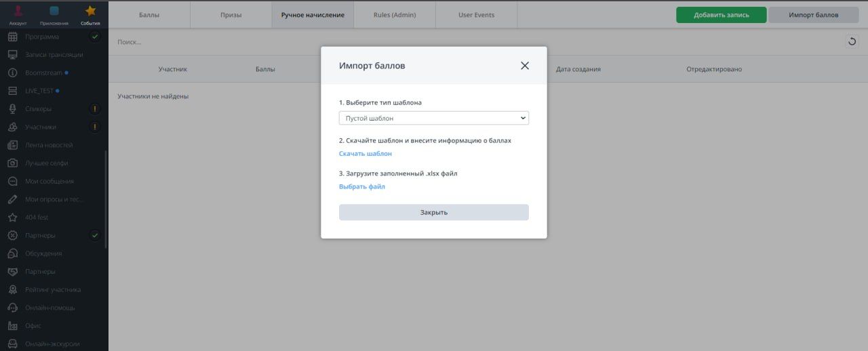
Task: Click the Лучшее селфи camera icon
Action: click(12, 163)
